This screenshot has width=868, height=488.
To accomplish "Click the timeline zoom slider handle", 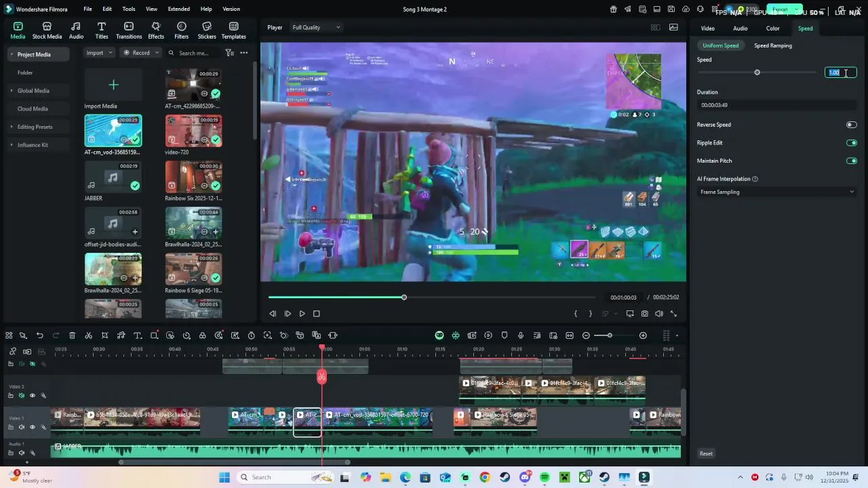I will pyautogui.click(x=610, y=335).
